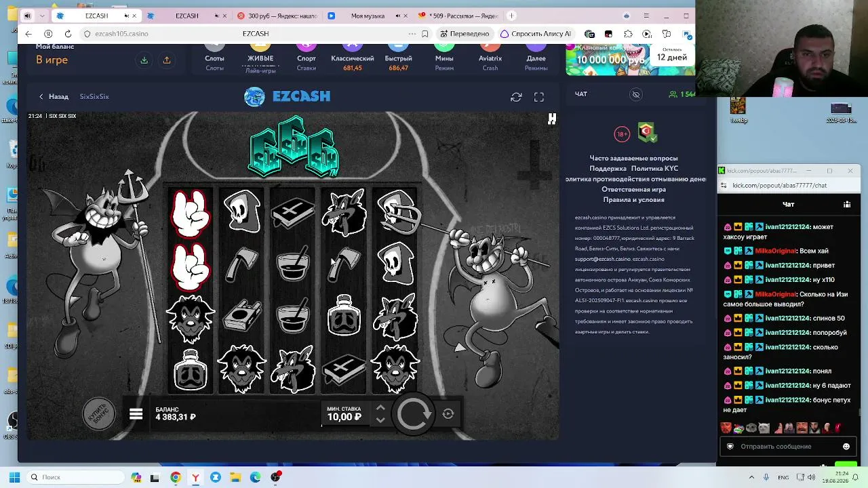Open the Классический game mode
This screenshot has width=868, height=488.
(353, 58)
